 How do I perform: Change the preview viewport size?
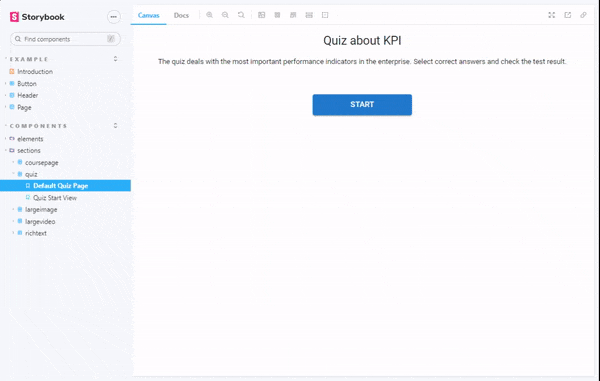(x=293, y=15)
